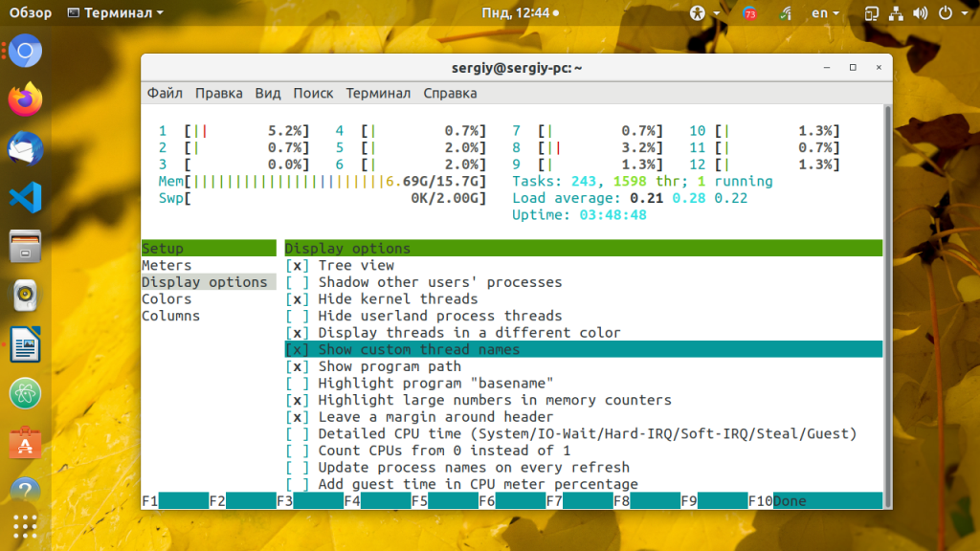Screen dimensions: 980x551
Task: Click the Rhythmbox speaker icon in dock
Action: (x=26, y=296)
